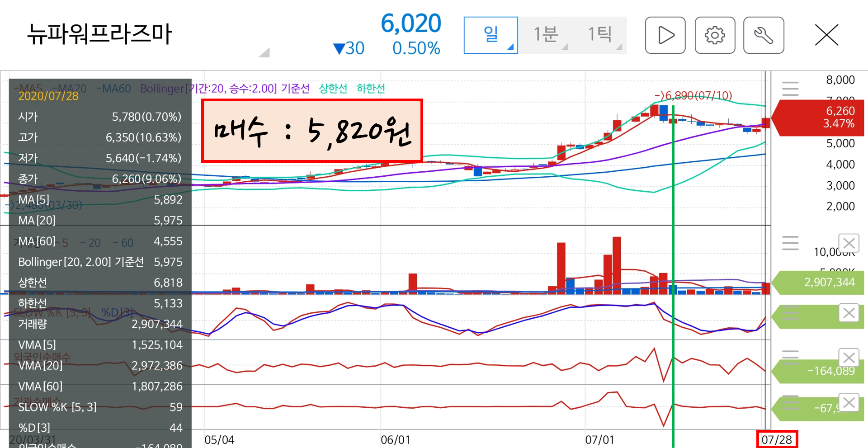The height and width of the screenshot is (448, 868).
Task: Select the 일 (daily) chart tab
Action: (x=491, y=35)
